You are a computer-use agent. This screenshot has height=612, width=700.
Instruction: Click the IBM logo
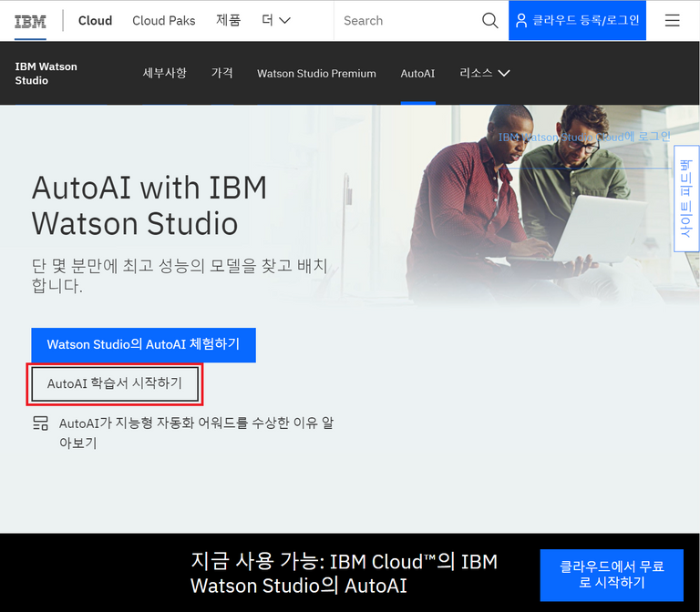coord(30,21)
